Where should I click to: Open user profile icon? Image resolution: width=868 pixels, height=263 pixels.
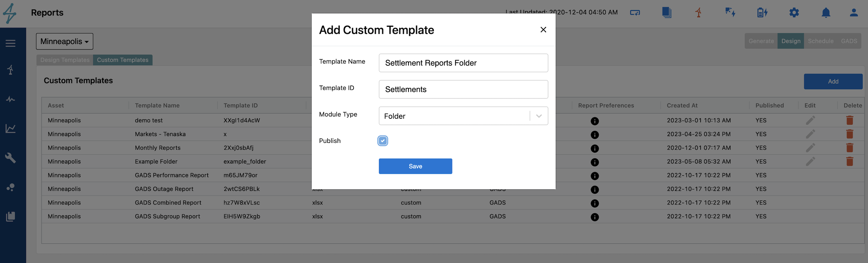tap(854, 13)
